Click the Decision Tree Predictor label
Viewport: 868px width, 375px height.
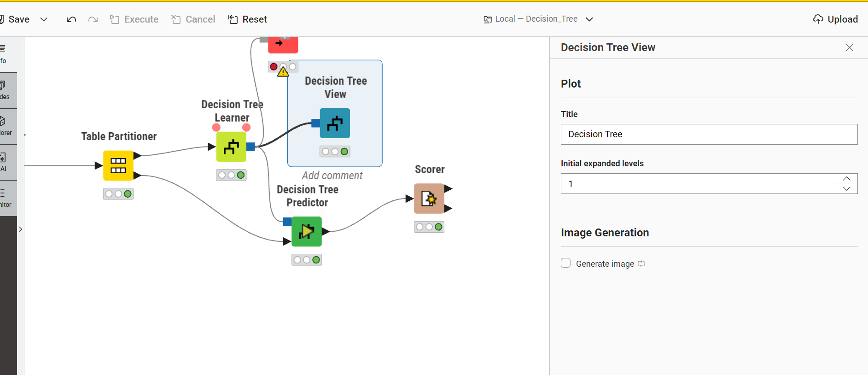tap(308, 196)
